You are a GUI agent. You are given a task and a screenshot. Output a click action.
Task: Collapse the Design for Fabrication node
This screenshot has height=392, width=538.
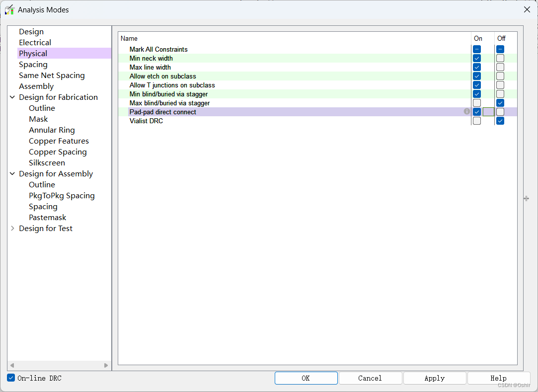[x=12, y=97]
